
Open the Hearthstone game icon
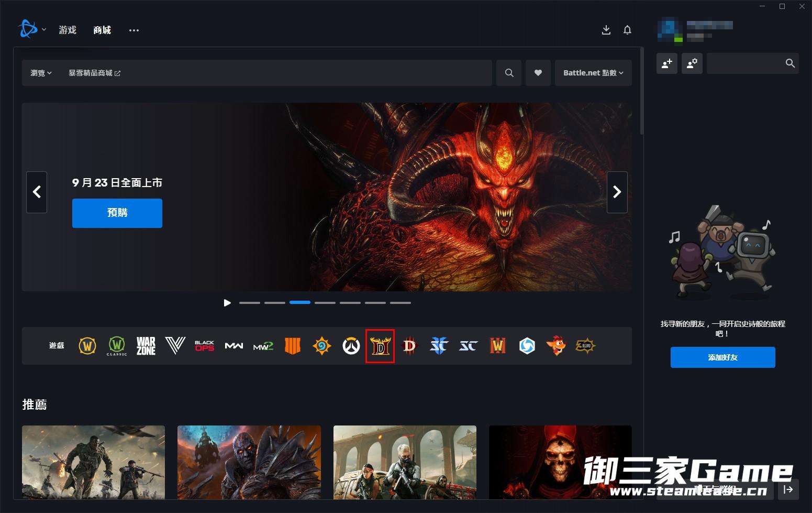tap(322, 346)
